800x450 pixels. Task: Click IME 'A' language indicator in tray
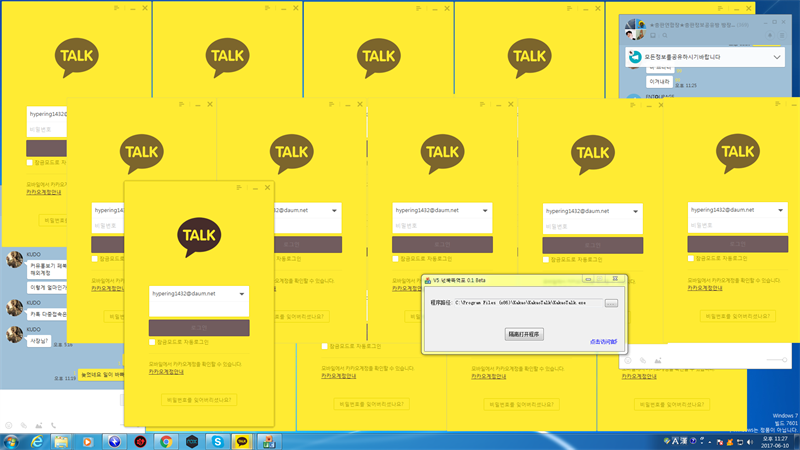[676, 441]
